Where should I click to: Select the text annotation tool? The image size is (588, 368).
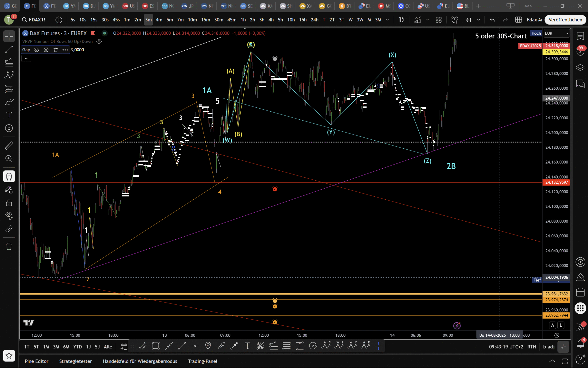click(9, 115)
